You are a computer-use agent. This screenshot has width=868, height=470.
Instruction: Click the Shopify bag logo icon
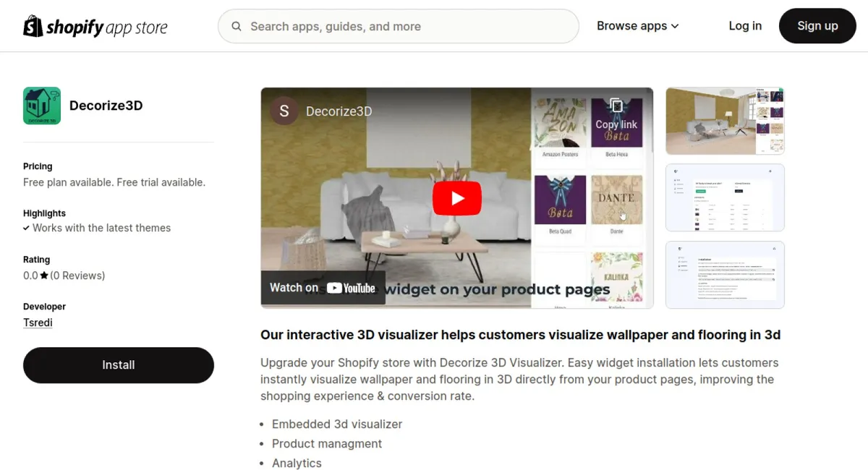[33, 26]
